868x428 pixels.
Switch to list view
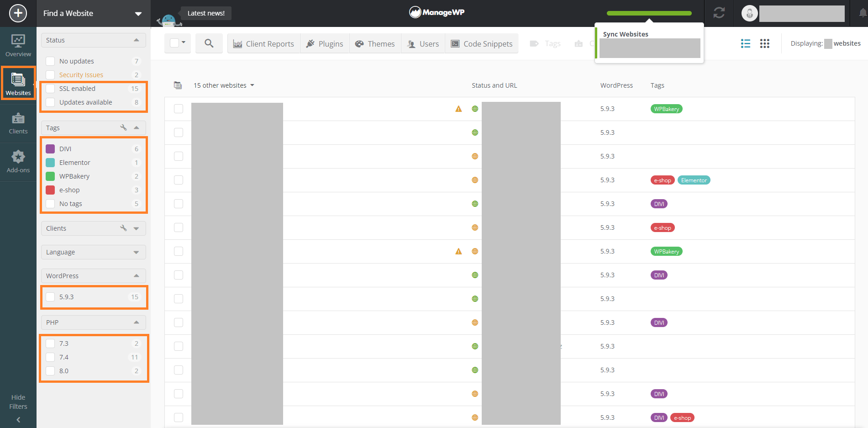(746, 43)
